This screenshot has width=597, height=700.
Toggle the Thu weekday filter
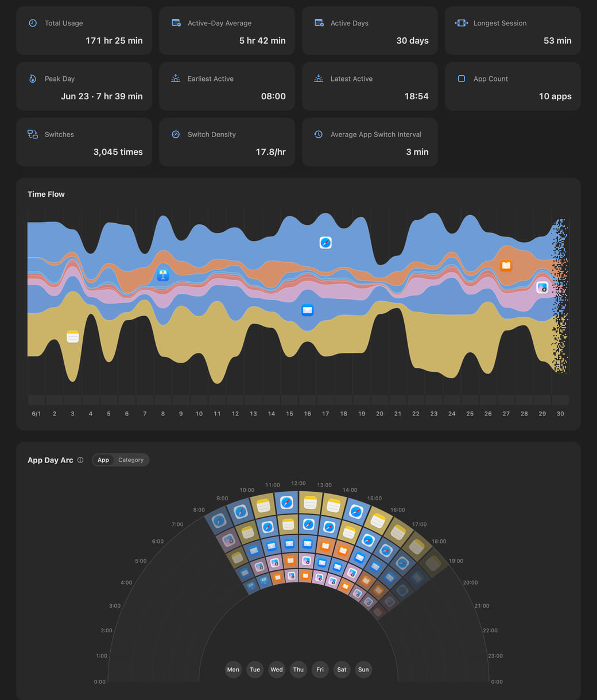(x=298, y=670)
